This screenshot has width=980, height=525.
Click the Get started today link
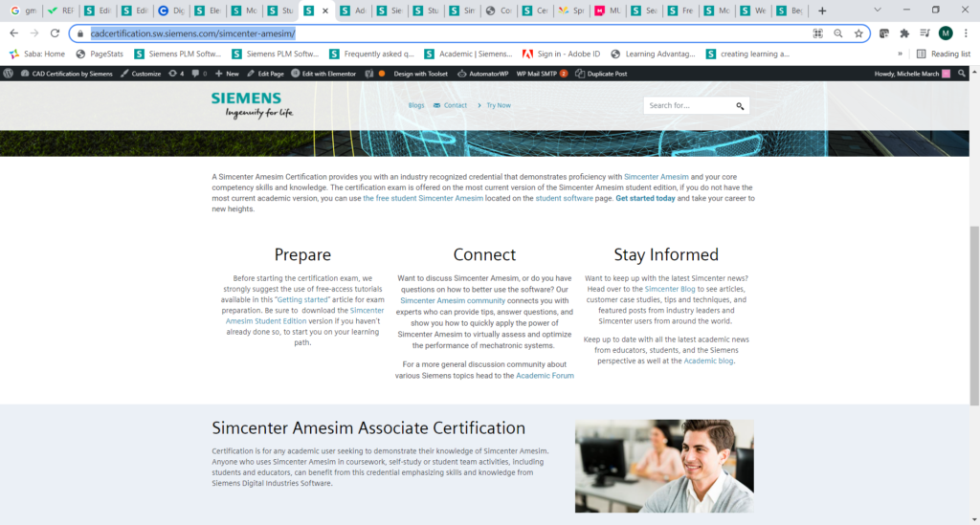coord(645,199)
